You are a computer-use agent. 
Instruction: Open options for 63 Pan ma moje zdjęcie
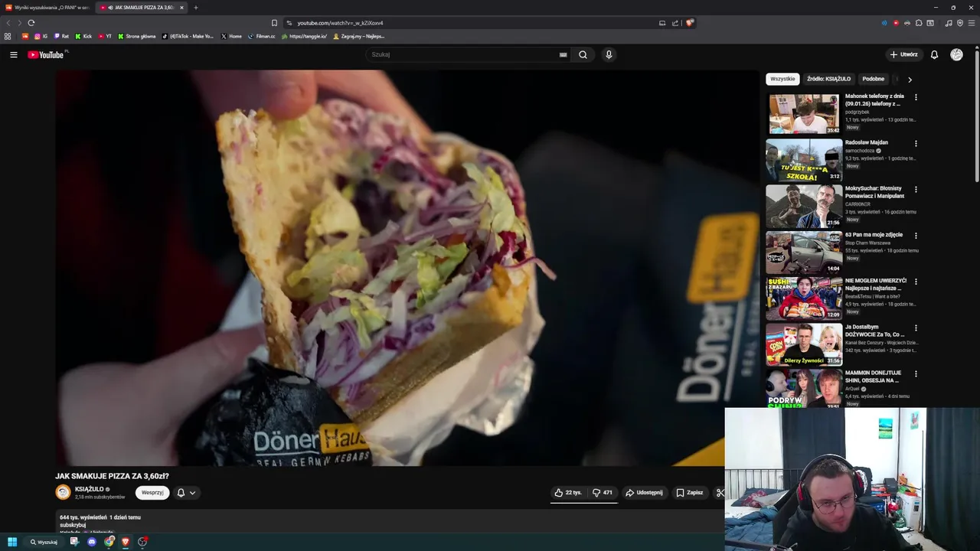click(916, 236)
